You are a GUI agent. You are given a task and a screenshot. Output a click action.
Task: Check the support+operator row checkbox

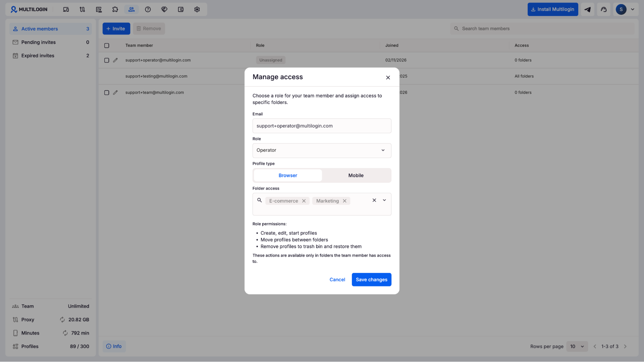coord(107,60)
